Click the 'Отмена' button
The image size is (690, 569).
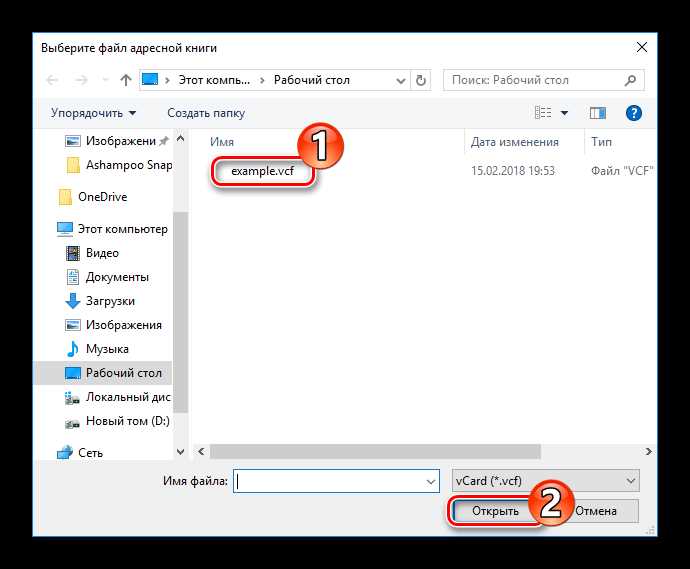pos(595,511)
